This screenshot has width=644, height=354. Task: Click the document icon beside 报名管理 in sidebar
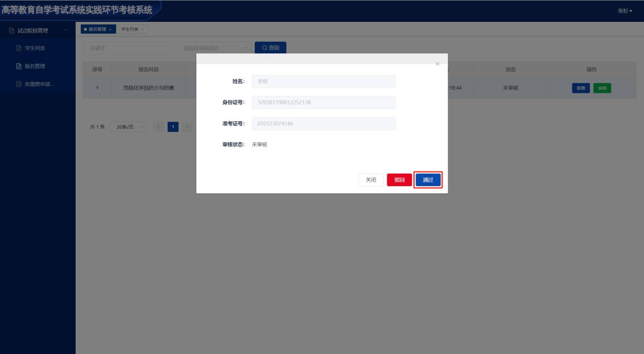pyautogui.click(x=19, y=66)
